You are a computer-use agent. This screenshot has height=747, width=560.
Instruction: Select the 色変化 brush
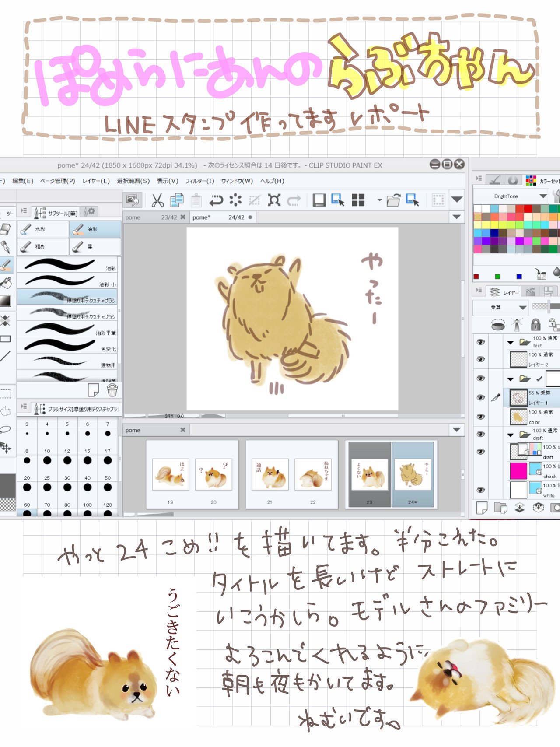[67, 345]
